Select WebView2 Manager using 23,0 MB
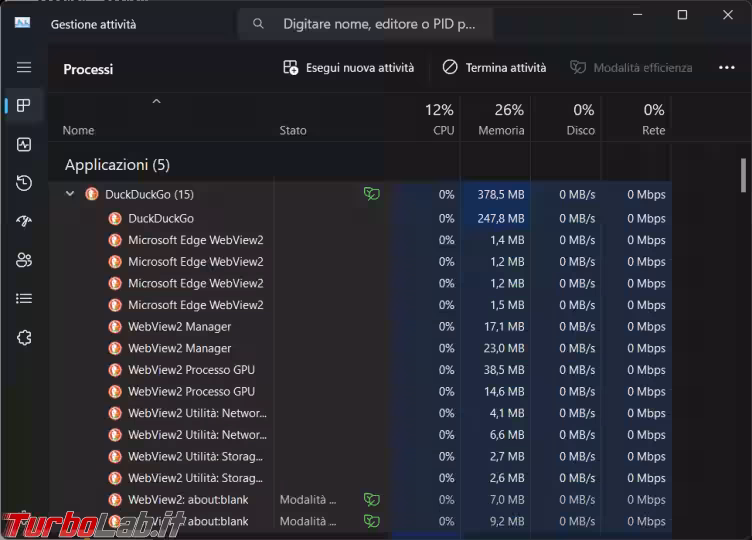752x540 pixels. [x=360, y=348]
